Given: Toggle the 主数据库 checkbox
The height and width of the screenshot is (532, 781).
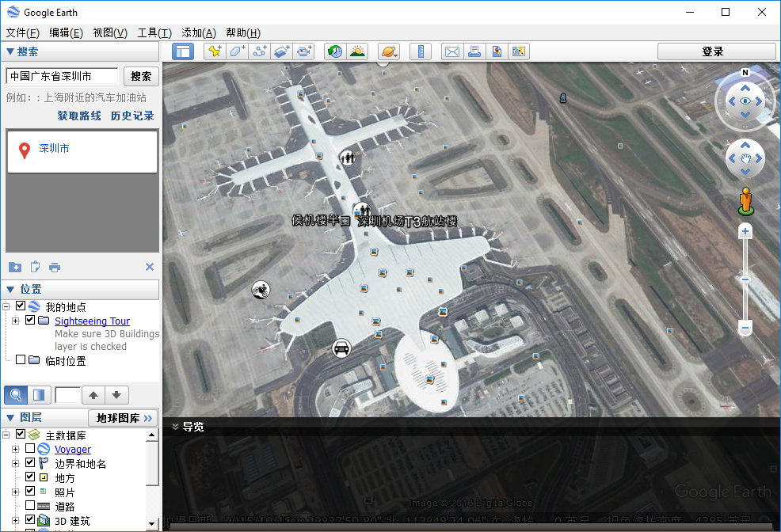Looking at the screenshot, I should pos(21,434).
